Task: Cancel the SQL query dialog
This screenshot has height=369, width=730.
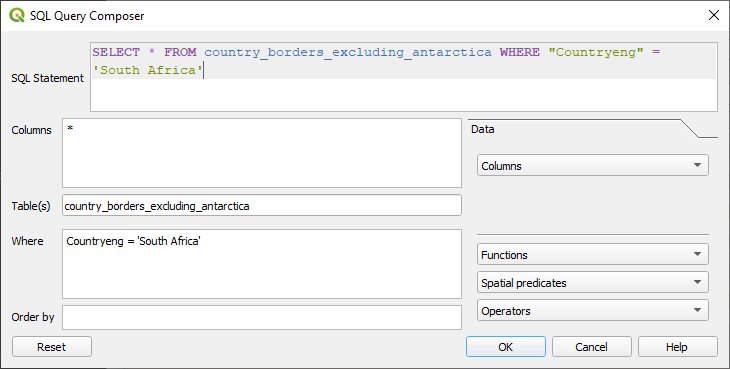Action: click(x=591, y=347)
